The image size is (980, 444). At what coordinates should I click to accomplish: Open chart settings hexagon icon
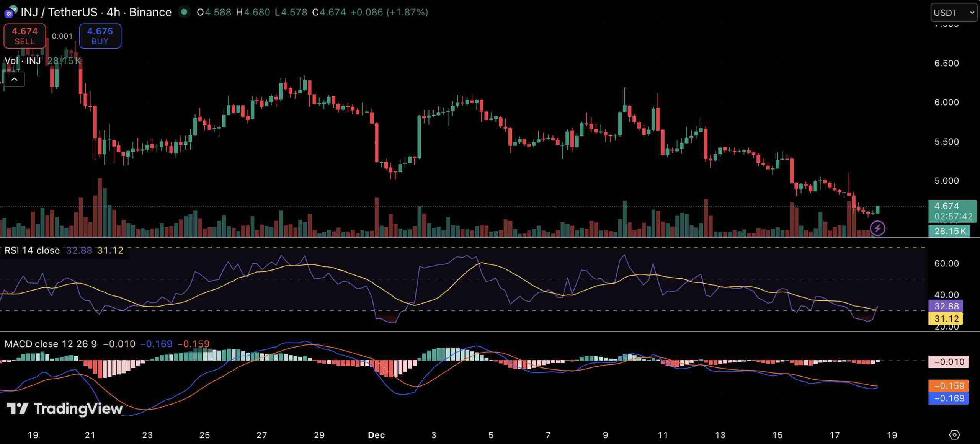[954, 435]
